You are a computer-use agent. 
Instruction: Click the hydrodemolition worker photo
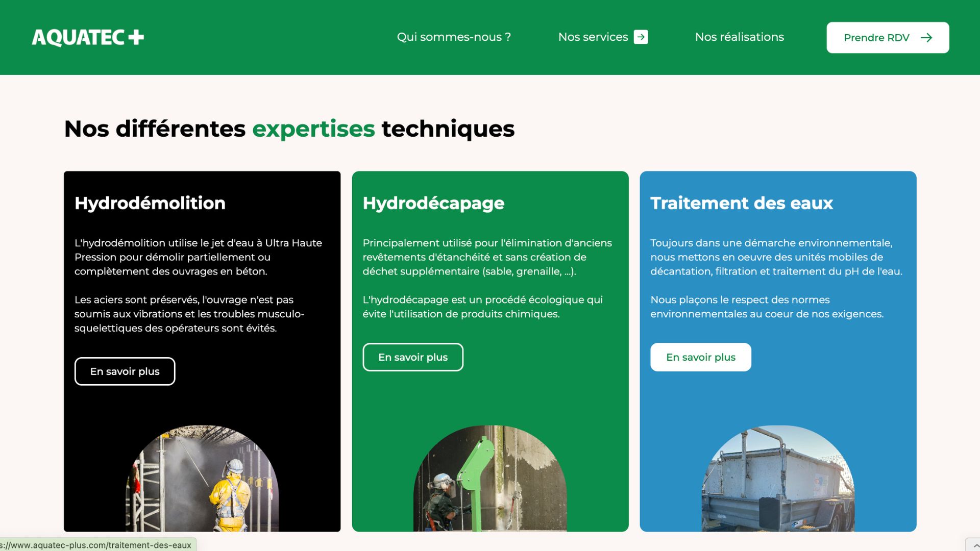pyautogui.click(x=202, y=479)
